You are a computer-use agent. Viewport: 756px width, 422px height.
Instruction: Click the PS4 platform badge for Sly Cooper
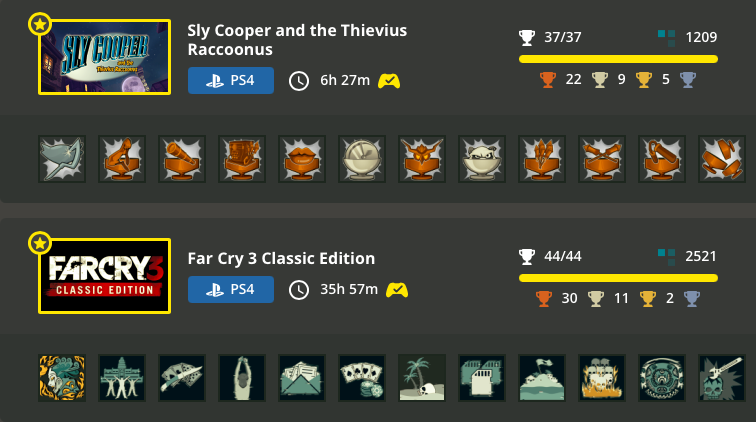coord(231,80)
